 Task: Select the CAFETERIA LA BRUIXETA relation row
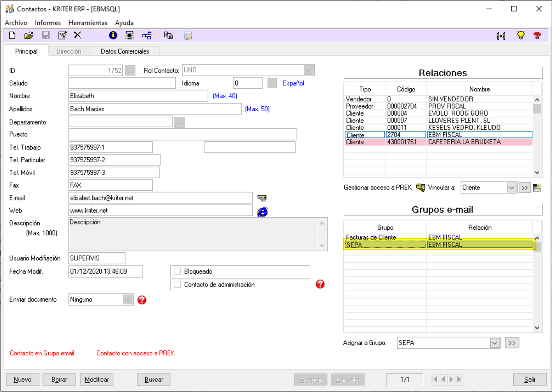pyautogui.click(x=439, y=142)
